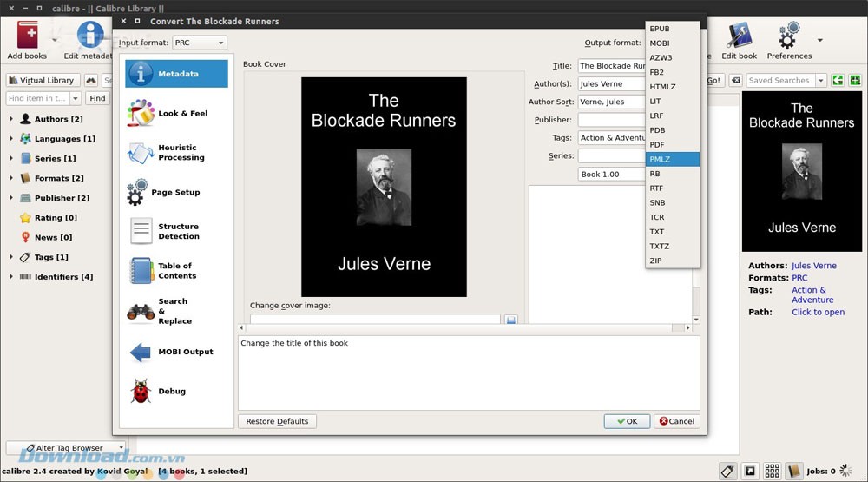Screen dimensions: 868x482
Task: Select PDF in the output format list
Action: click(657, 145)
